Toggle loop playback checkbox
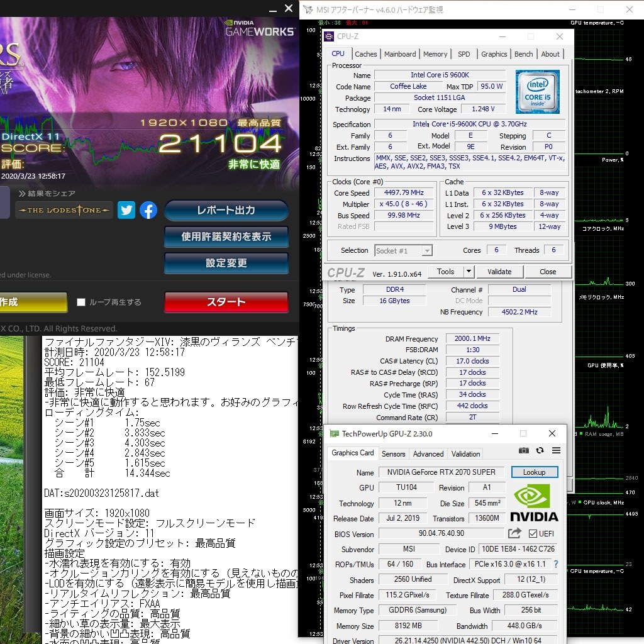Screen dimensions: 644x644 pos(81,303)
